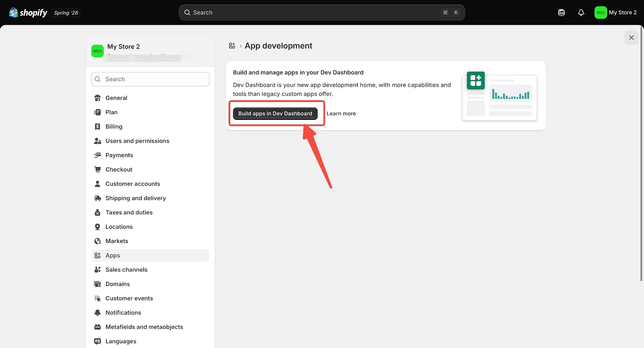The width and height of the screenshot is (644, 348).
Task: Click Build apps in Dev Dashboard button
Action: click(x=275, y=114)
